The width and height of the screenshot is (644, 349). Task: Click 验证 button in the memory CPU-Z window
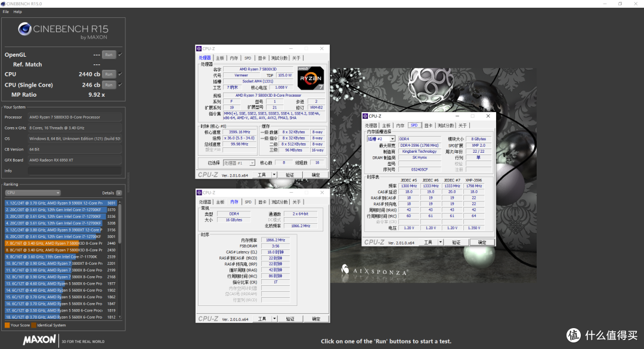(x=290, y=319)
